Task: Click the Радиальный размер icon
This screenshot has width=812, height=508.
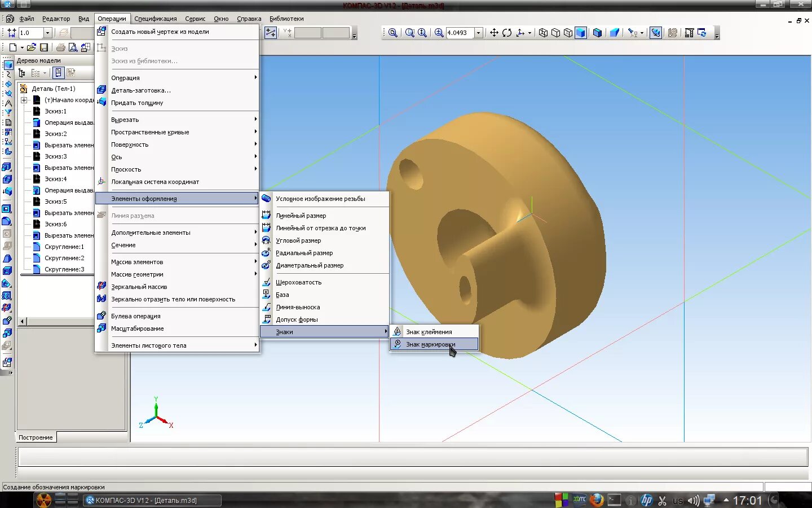Action: click(266, 253)
